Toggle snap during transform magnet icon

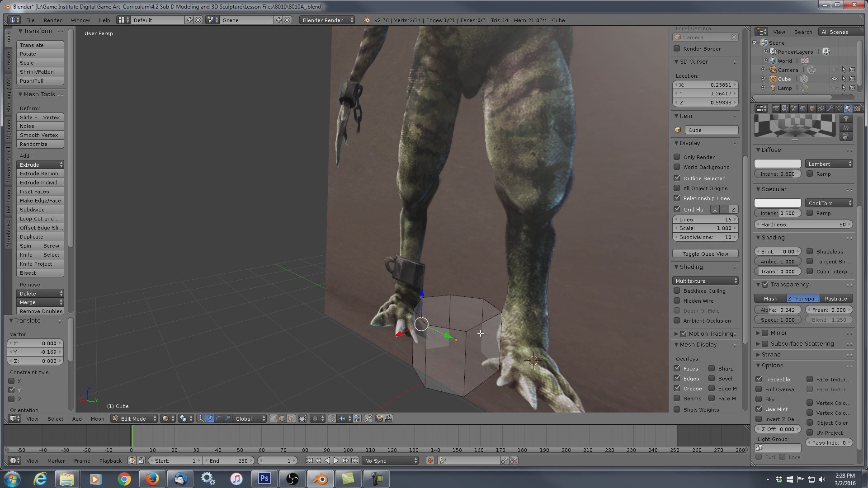[x=332, y=419]
